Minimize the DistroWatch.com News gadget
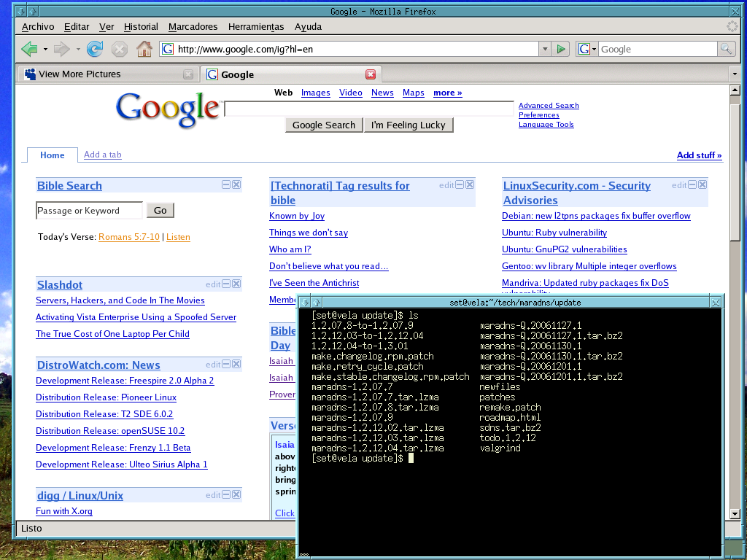747x560 pixels. pyautogui.click(x=226, y=364)
